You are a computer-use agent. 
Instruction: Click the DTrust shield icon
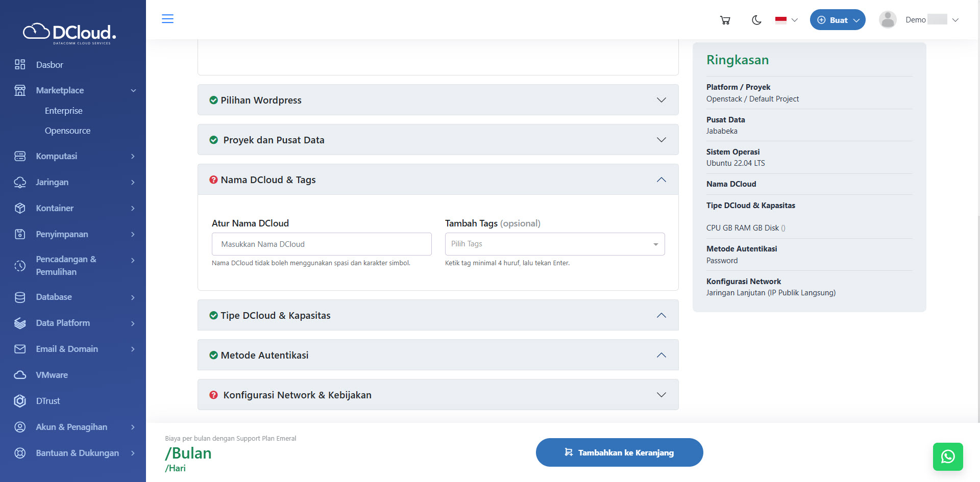(20, 401)
